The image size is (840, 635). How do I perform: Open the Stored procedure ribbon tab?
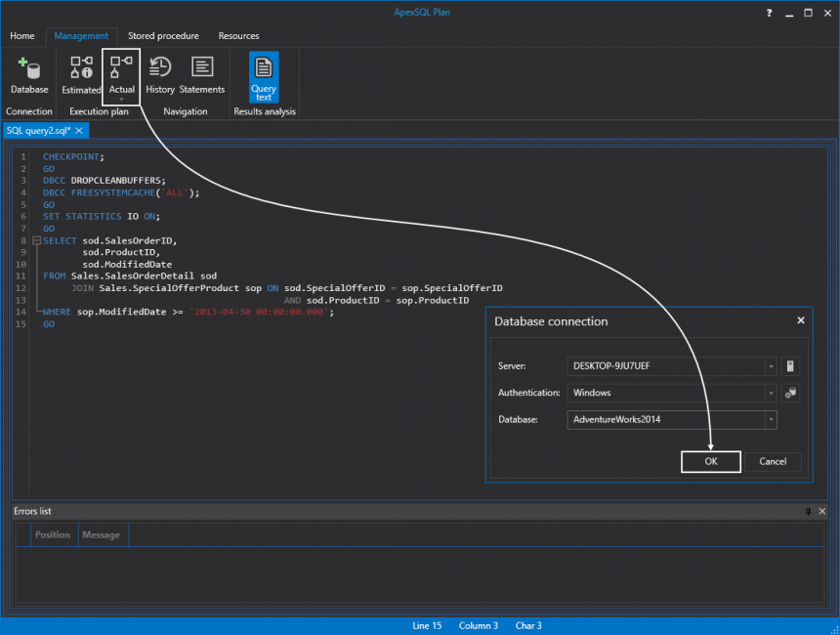163,36
